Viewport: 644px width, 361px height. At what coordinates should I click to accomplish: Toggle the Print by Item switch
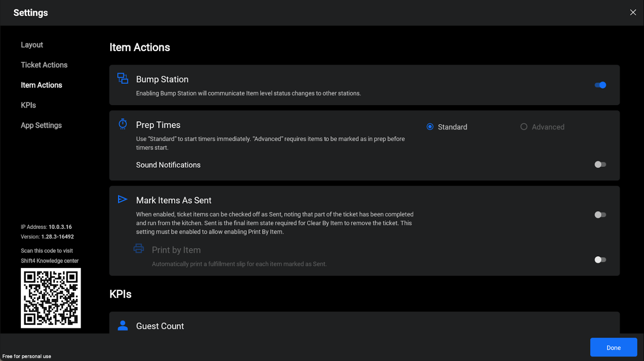600,259
